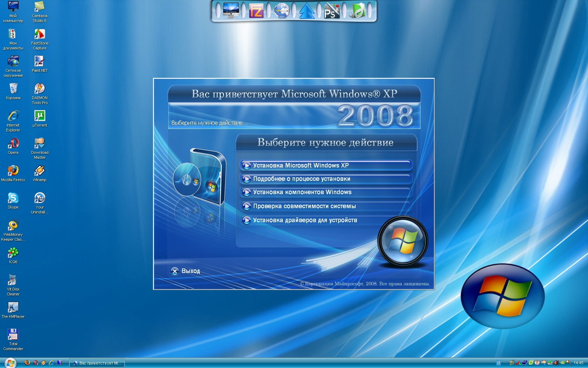The image size is (588, 368).
Task: Select Download Master desktop icon
Action: point(40,148)
